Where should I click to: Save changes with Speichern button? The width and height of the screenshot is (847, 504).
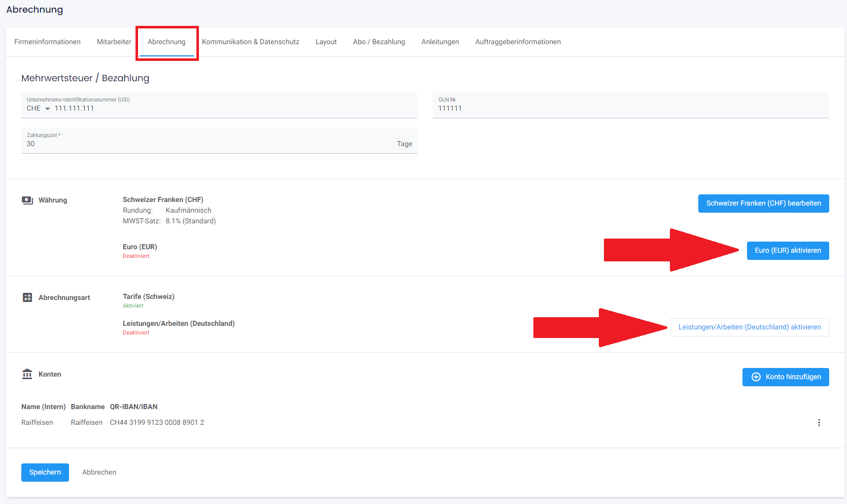pyautogui.click(x=45, y=472)
